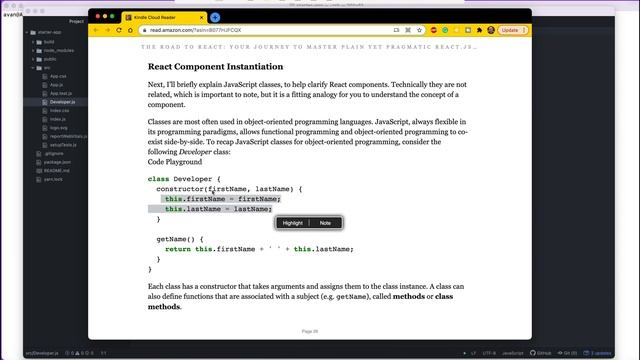Click the square window extension icon

point(468,30)
